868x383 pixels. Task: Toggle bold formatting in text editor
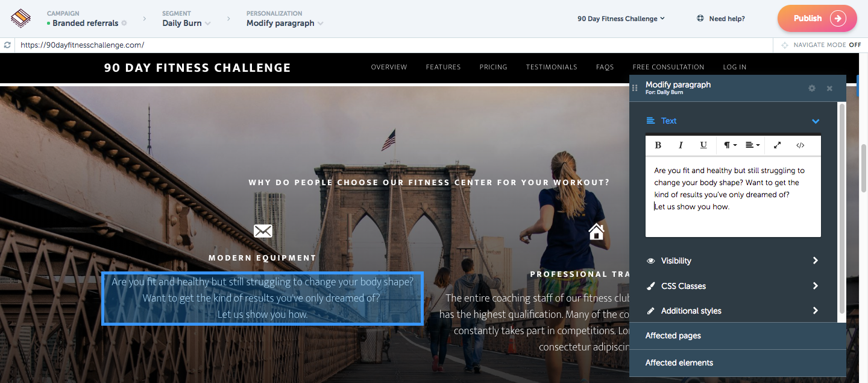658,145
